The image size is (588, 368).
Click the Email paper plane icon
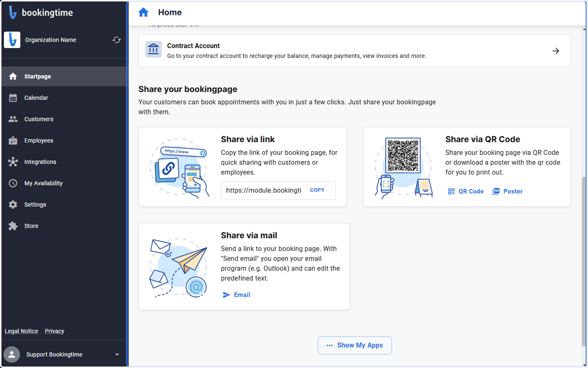click(x=226, y=295)
